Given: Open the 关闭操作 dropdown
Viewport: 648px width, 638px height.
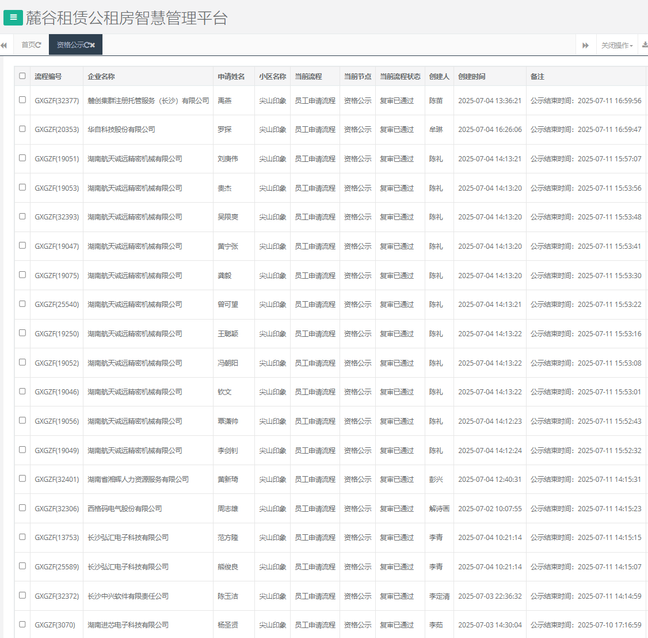Looking at the screenshot, I should pyautogui.click(x=616, y=45).
